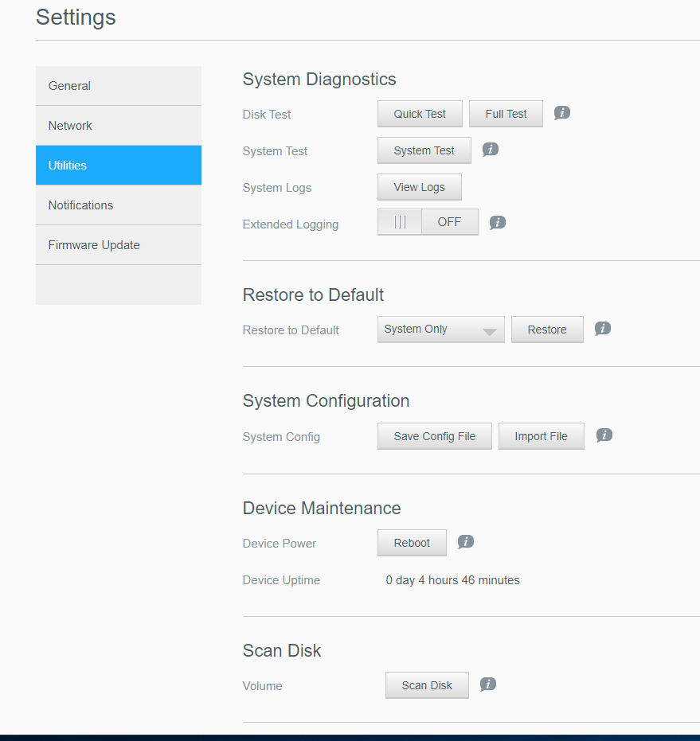Click the System Config label
700x741 pixels.
coord(281,437)
